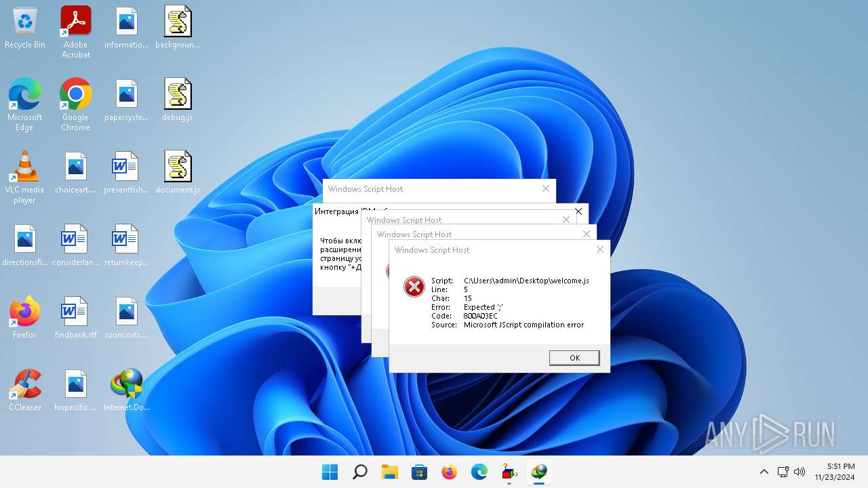Select the document.js script file

pyautogui.click(x=178, y=173)
